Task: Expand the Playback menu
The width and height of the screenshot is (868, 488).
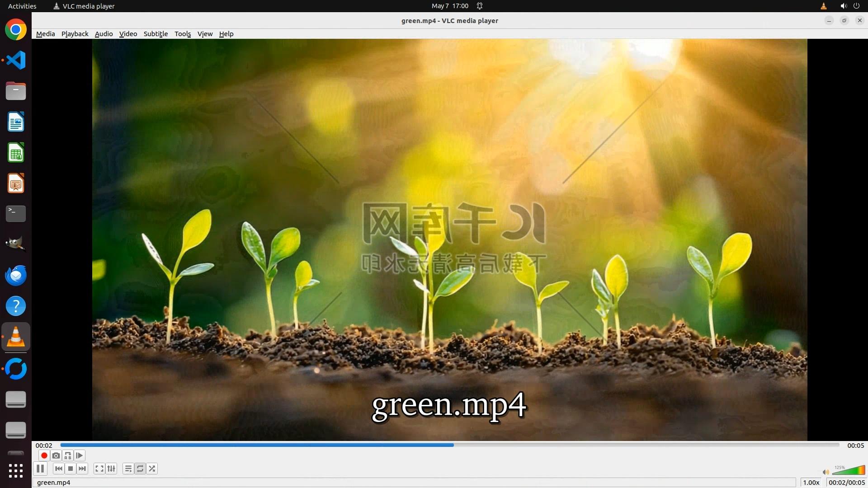Action: (x=75, y=34)
